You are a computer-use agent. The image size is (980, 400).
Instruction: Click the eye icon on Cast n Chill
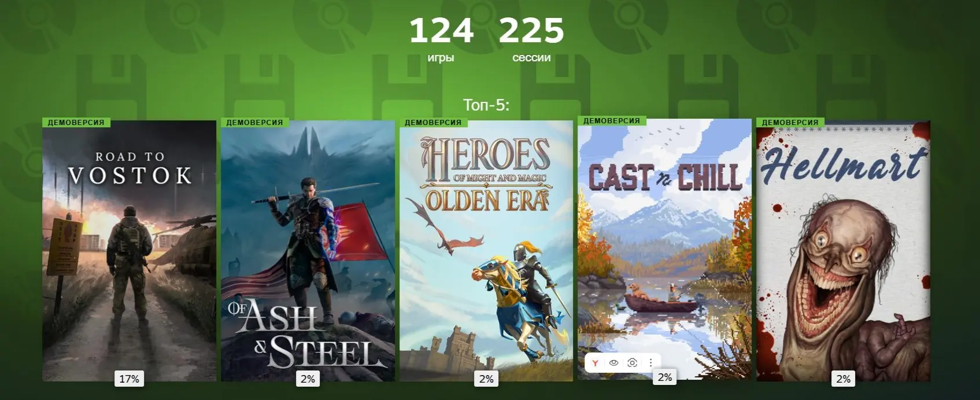pyautogui.click(x=613, y=363)
